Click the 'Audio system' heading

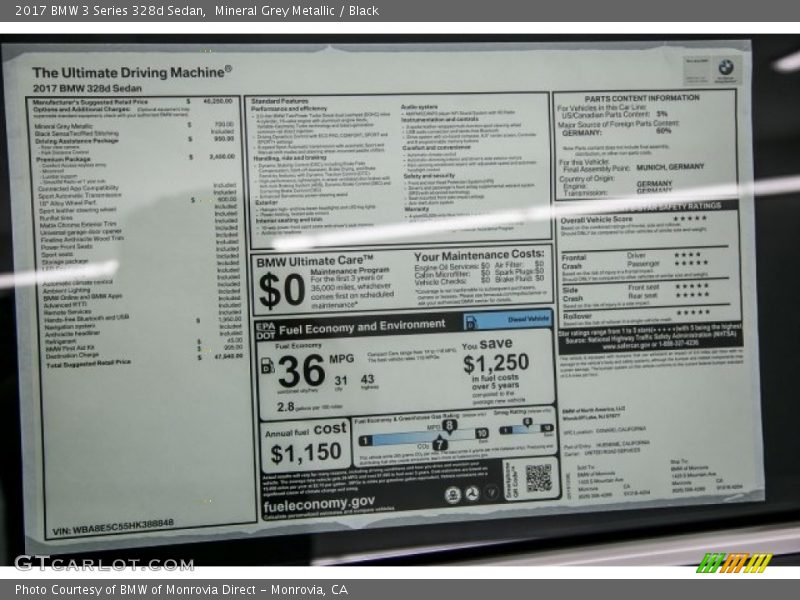[419, 107]
